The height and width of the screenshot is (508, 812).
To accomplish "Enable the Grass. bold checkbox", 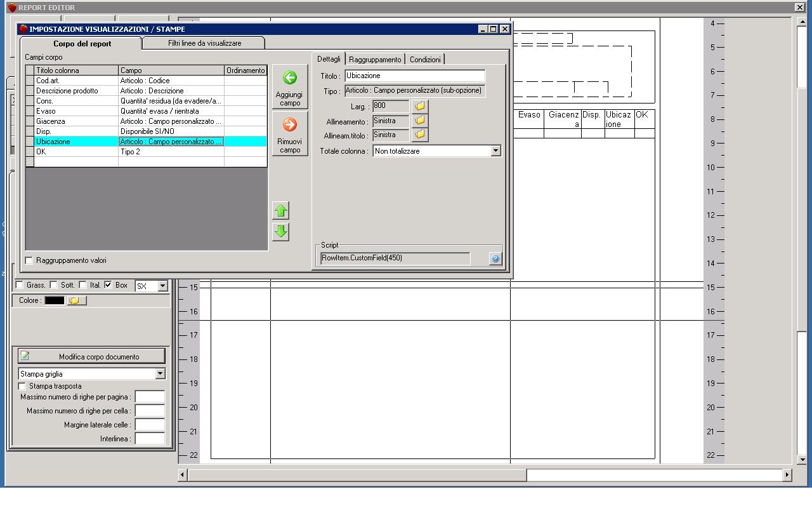I will coord(20,285).
